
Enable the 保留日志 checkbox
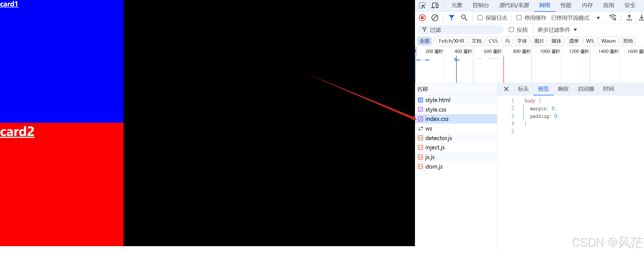pos(480,18)
